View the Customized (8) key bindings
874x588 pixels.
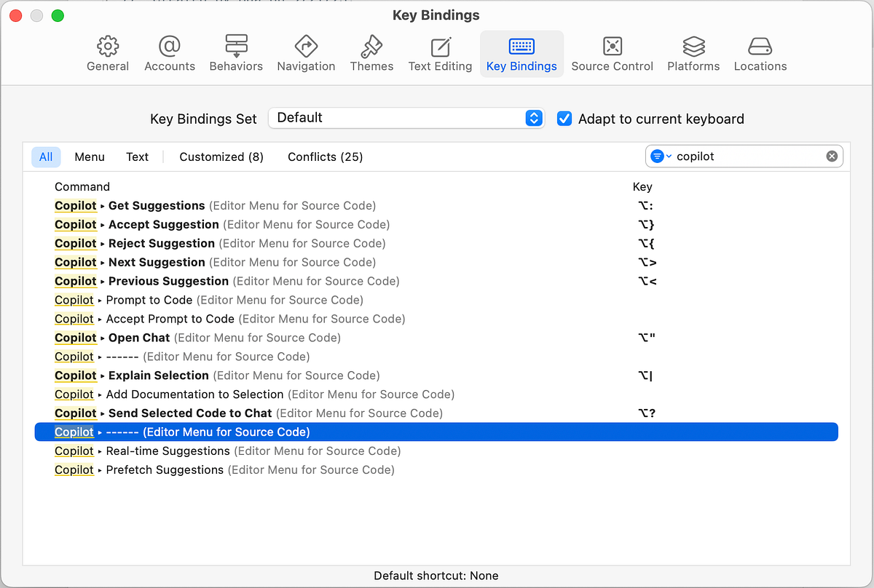221,156
